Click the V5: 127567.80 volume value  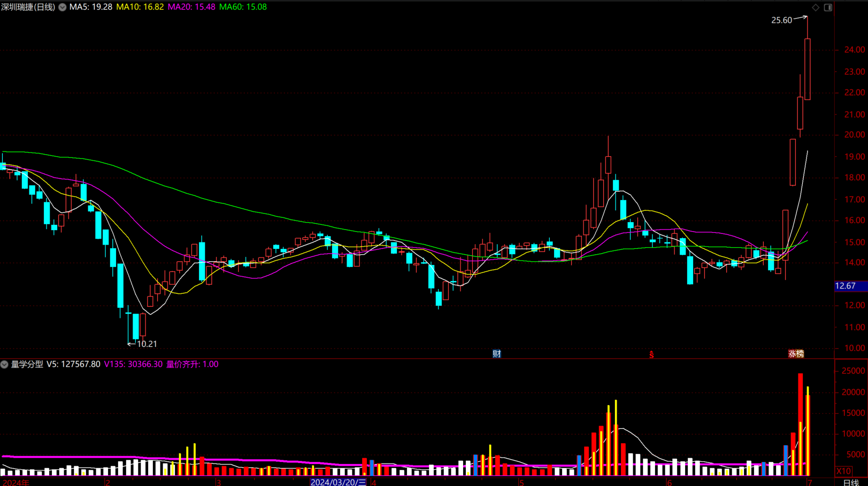73,365
